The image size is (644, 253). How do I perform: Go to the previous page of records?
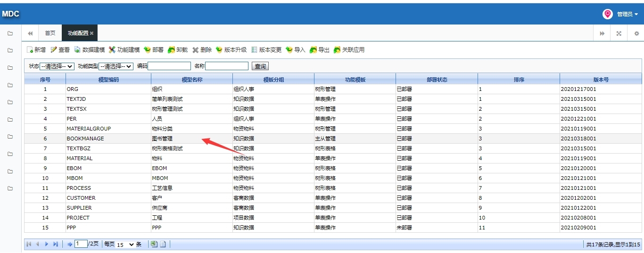(x=37, y=244)
